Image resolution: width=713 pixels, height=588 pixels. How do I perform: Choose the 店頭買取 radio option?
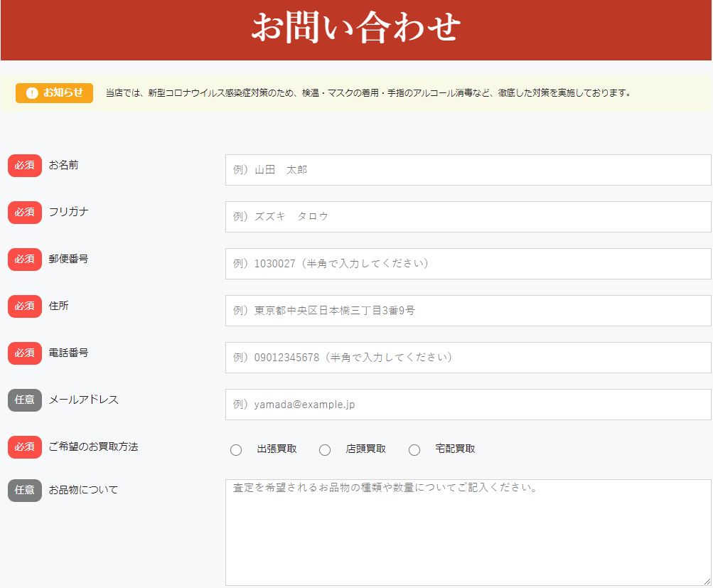(325, 450)
